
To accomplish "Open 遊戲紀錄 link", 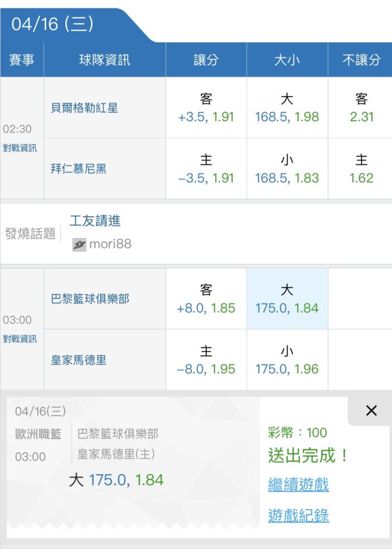I will 299,515.
